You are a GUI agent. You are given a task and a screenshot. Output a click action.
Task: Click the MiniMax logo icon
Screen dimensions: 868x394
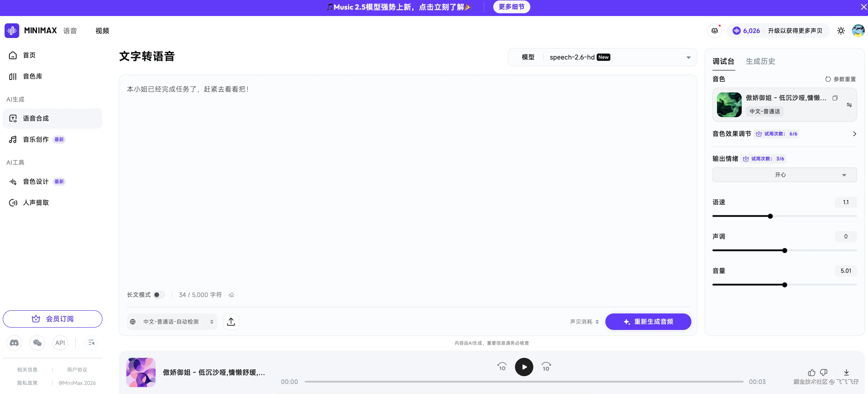[x=12, y=31]
